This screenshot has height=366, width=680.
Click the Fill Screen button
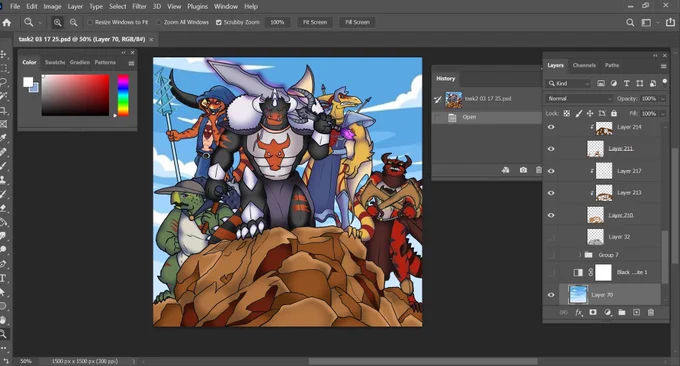point(357,22)
